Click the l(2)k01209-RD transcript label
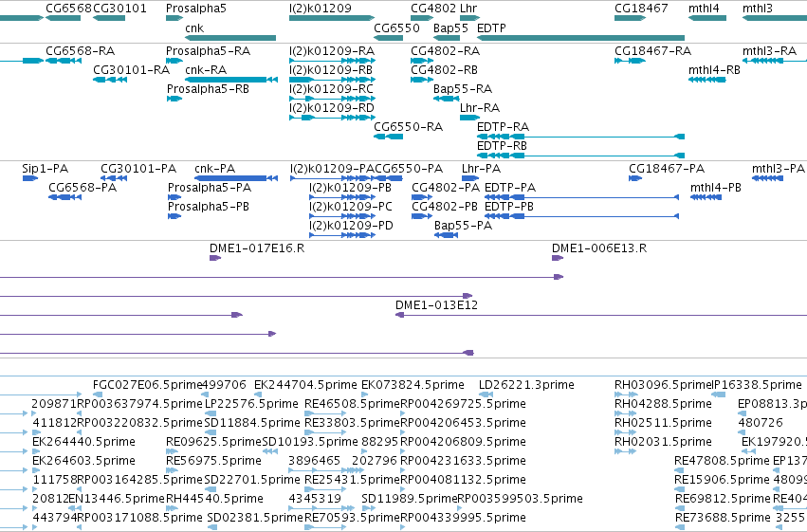 pyautogui.click(x=332, y=108)
